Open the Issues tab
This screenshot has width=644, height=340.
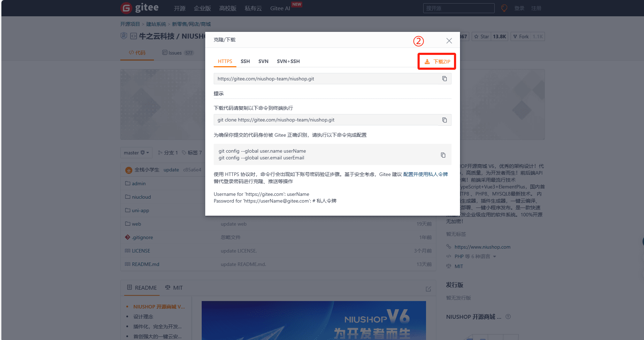click(x=175, y=53)
